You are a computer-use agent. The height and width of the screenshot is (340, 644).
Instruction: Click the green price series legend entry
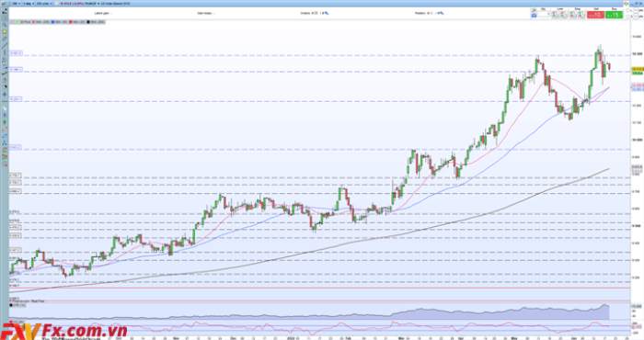[23, 22]
